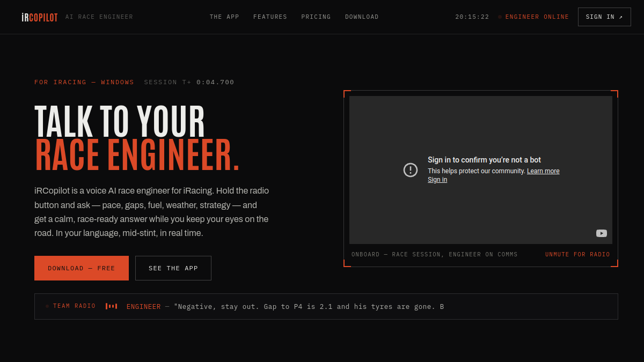Viewport: 644px width, 362px height.
Task: Click the See The App button
Action: click(173, 268)
